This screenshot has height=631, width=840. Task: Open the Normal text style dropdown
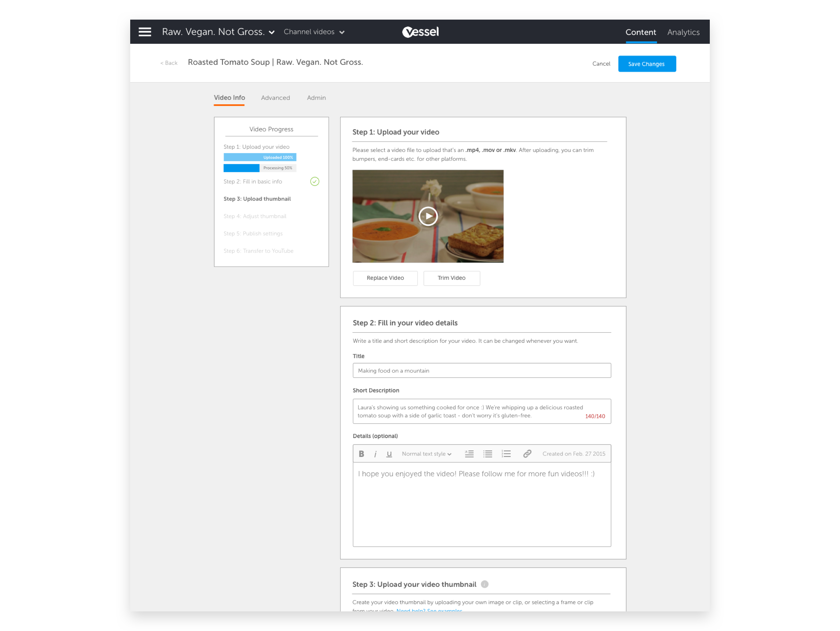point(426,454)
